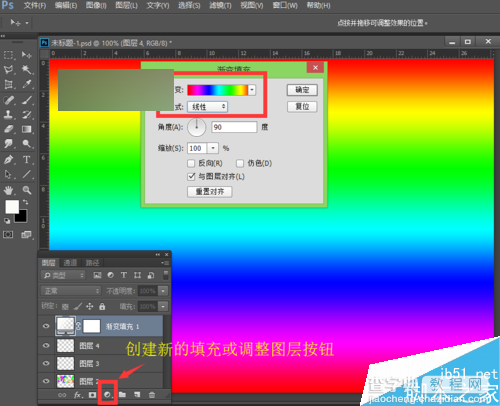Create a new layer group
Screen dimensions: 500x406
(x=122, y=395)
